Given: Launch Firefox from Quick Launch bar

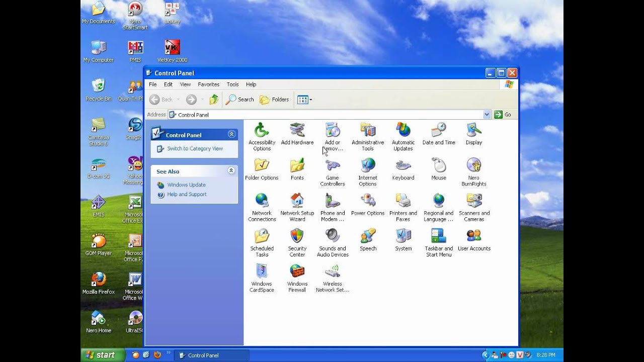Looking at the screenshot, I should tap(157, 355).
